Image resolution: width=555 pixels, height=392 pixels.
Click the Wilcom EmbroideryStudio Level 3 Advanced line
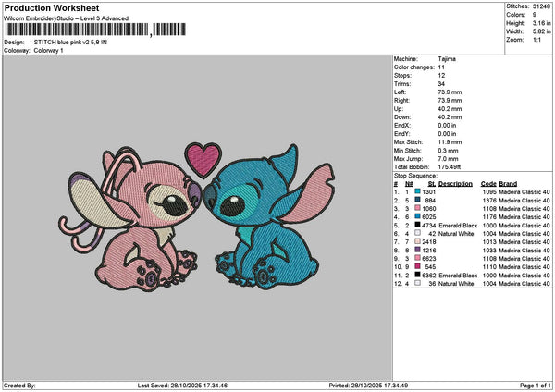pos(67,18)
